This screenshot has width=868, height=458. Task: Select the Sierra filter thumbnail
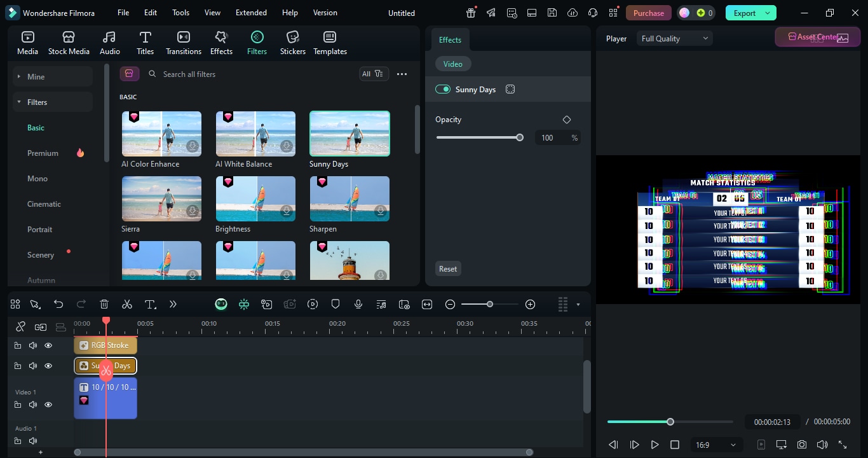(161, 198)
